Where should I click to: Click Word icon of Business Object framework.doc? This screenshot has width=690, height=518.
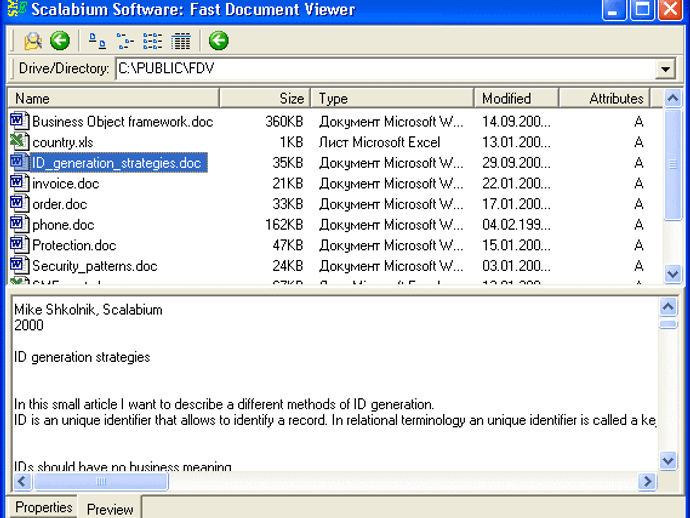[x=19, y=121]
